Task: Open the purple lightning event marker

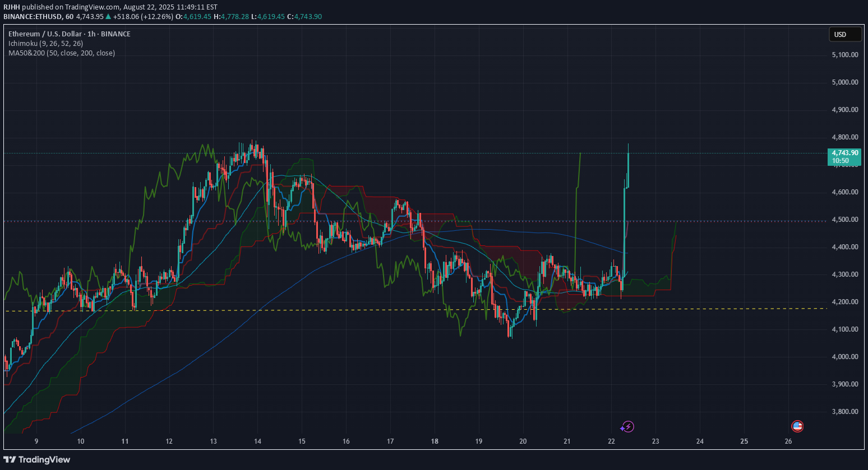Action: point(627,427)
